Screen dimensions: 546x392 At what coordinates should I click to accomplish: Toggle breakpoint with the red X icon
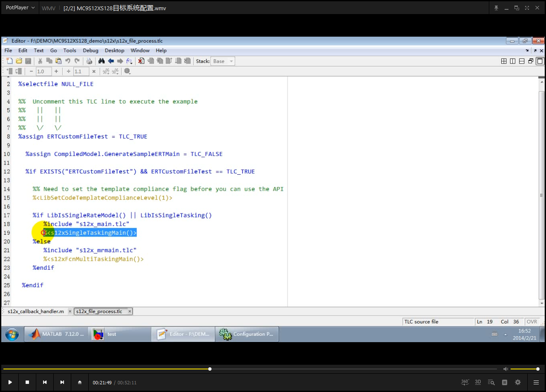[141, 61]
